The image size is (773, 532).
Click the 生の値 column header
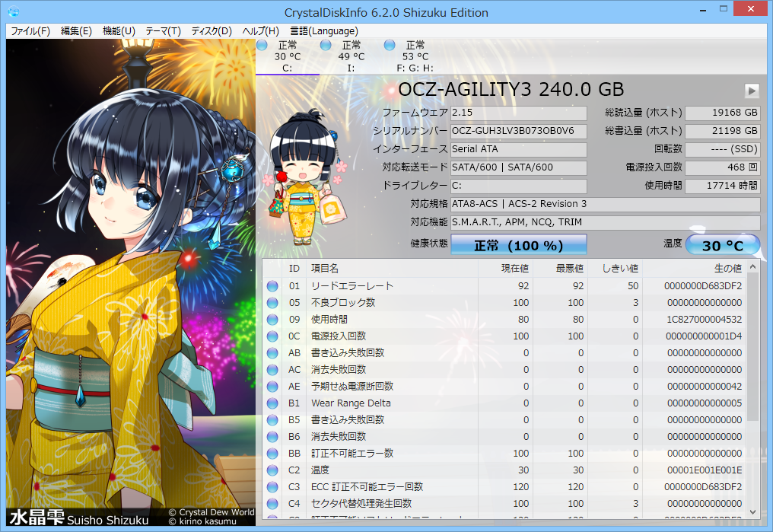tap(694, 269)
